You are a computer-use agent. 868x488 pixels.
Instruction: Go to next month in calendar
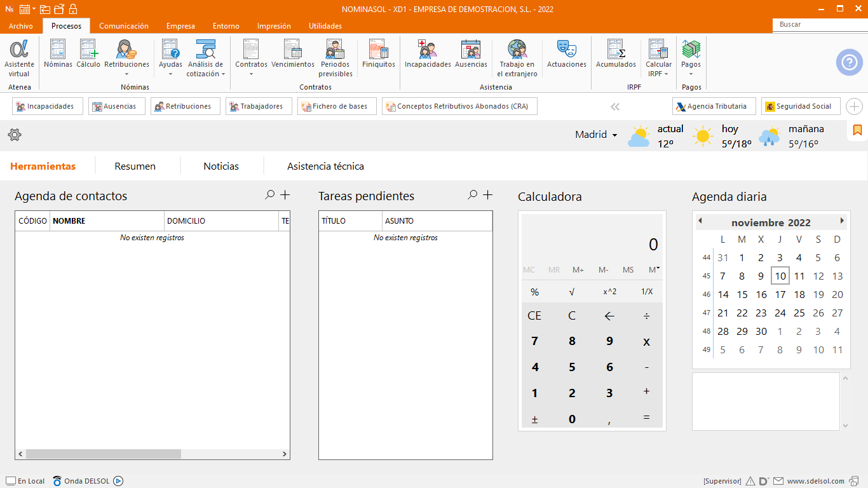[x=842, y=221]
